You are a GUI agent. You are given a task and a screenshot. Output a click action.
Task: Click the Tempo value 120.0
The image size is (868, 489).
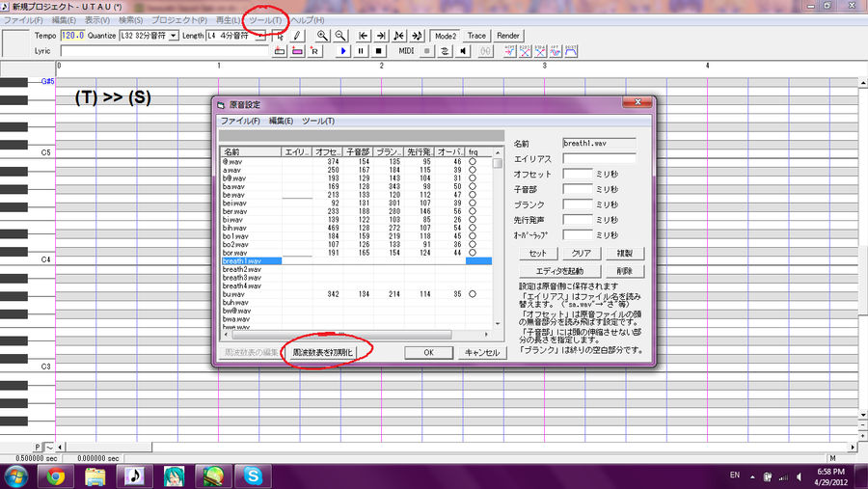(x=72, y=36)
